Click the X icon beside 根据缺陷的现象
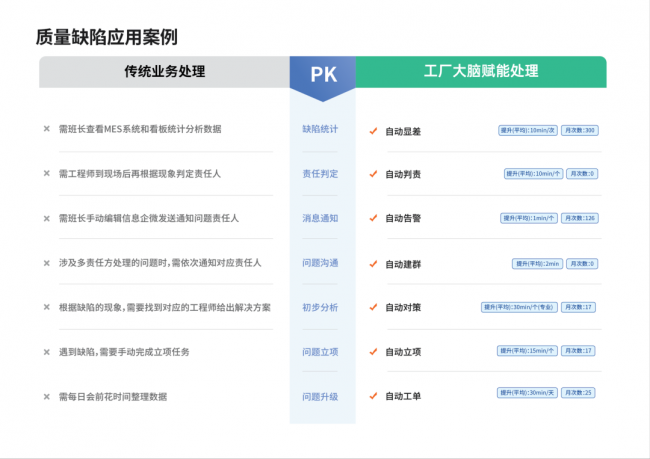Viewport: 650px width, 459px height. (x=47, y=307)
